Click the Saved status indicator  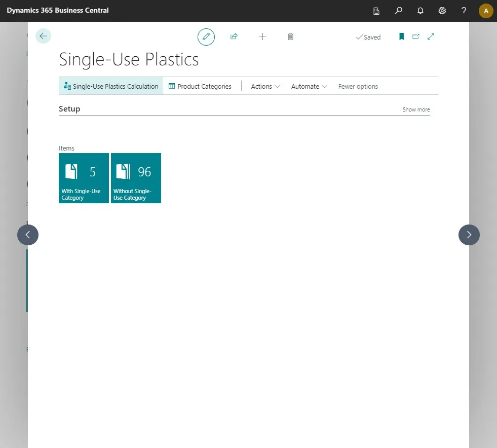pos(368,37)
